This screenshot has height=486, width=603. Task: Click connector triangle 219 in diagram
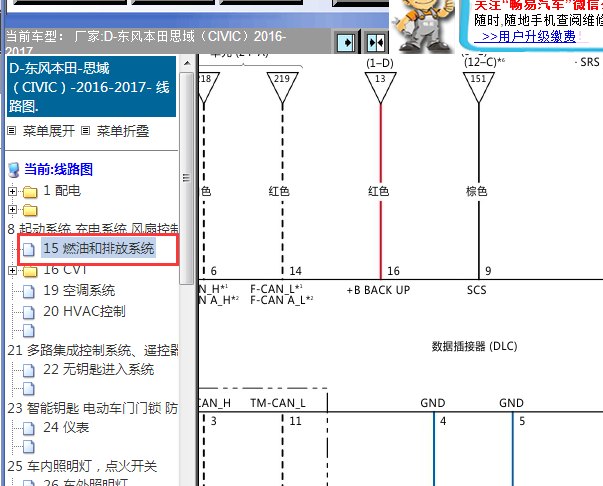282,88
